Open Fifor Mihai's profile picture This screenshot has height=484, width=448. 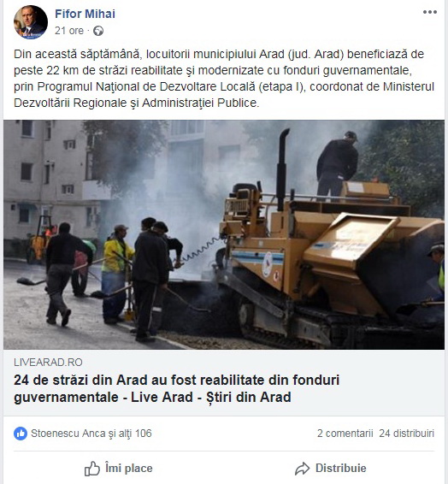coord(31,22)
